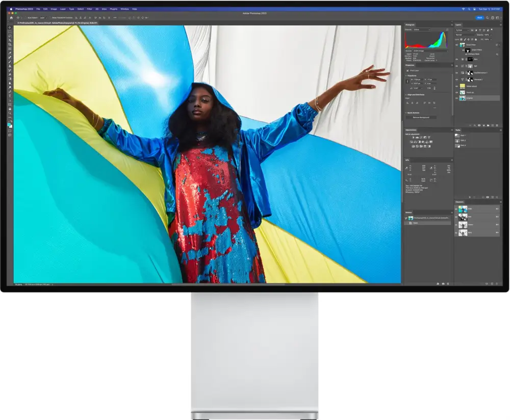
Task: Hide the Yellow adjust layer
Action: click(x=456, y=86)
